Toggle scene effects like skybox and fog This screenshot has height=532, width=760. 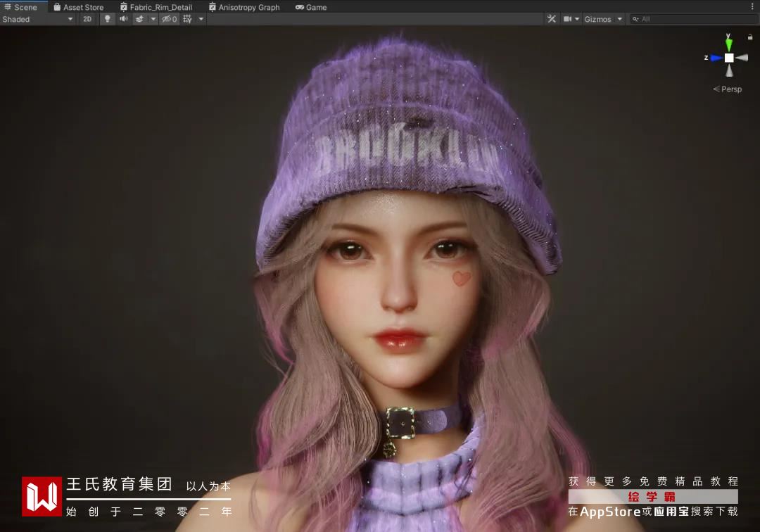pos(139,19)
